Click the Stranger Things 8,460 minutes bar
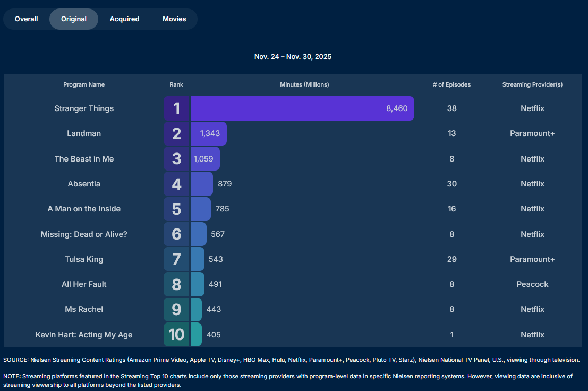Viewport: 588px width, 391px height. coord(302,108)
